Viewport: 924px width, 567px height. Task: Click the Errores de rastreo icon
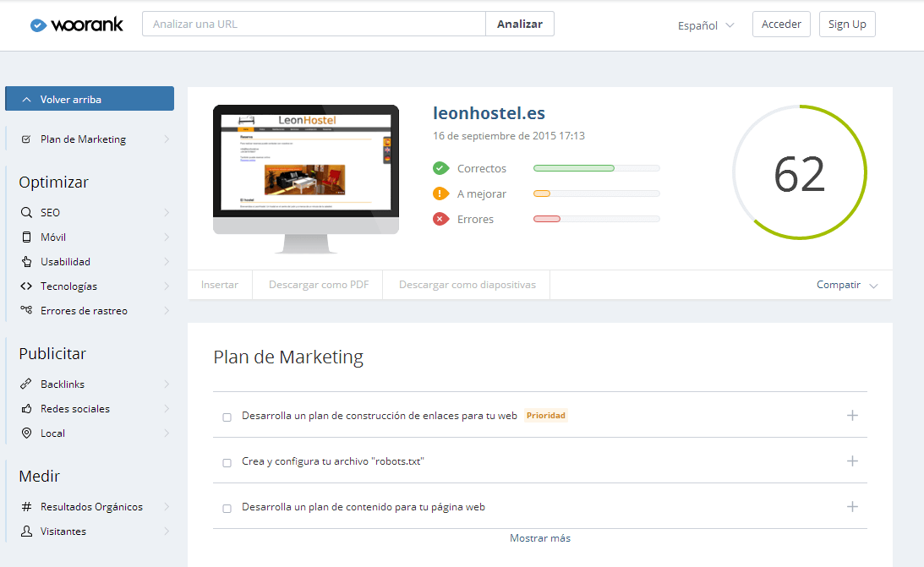coord(26,310)
